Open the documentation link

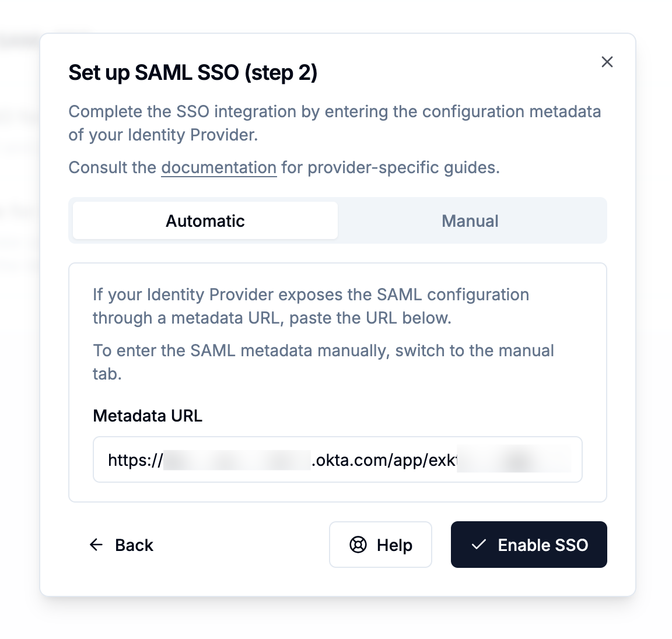219,167
